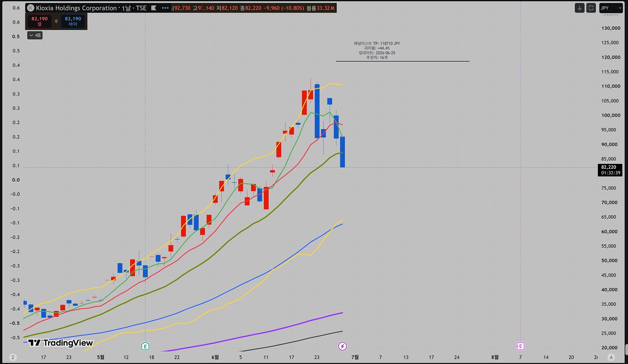
Task: Click the volume value 33.32 M
Action: click(x=325, y=8)
